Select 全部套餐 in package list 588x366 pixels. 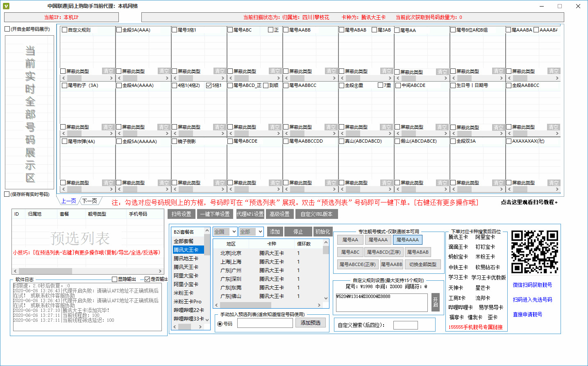[188, 241]
